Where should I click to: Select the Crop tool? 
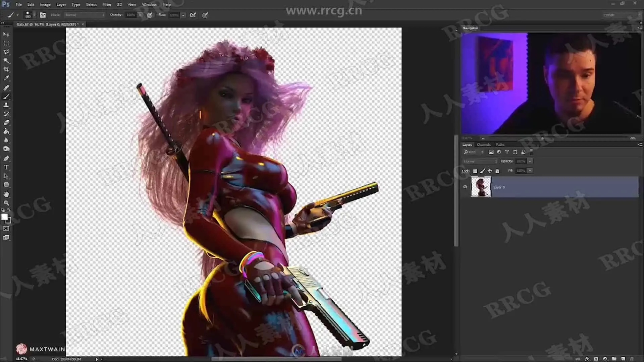[x=6, y=69]
